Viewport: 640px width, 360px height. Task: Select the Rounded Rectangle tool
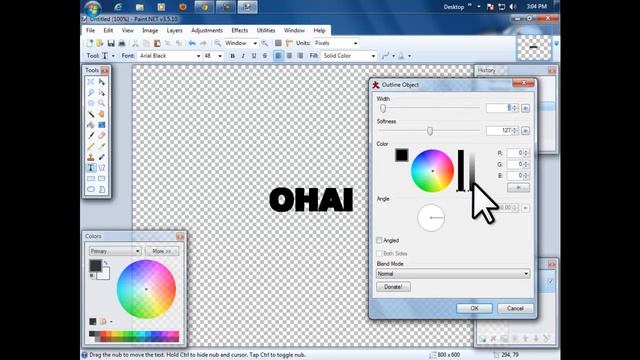[102, 178]
